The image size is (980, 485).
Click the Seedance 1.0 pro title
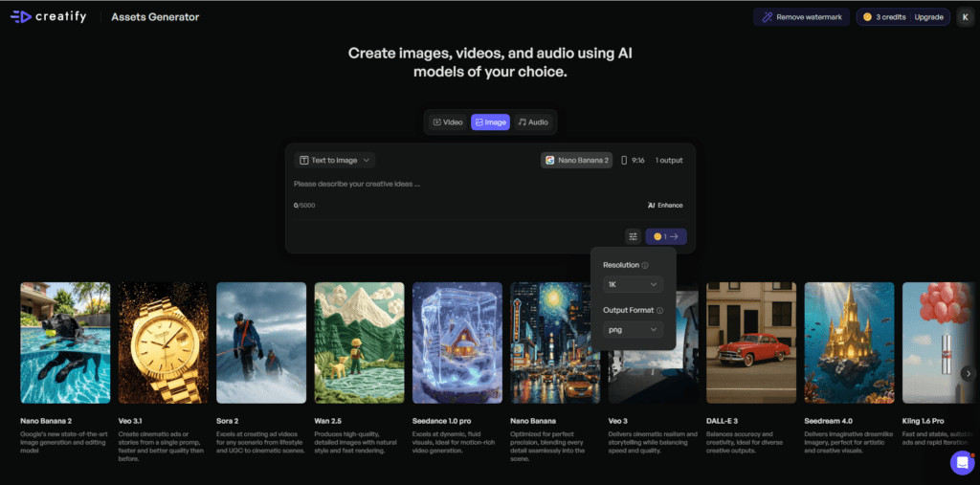coord(442,421)
